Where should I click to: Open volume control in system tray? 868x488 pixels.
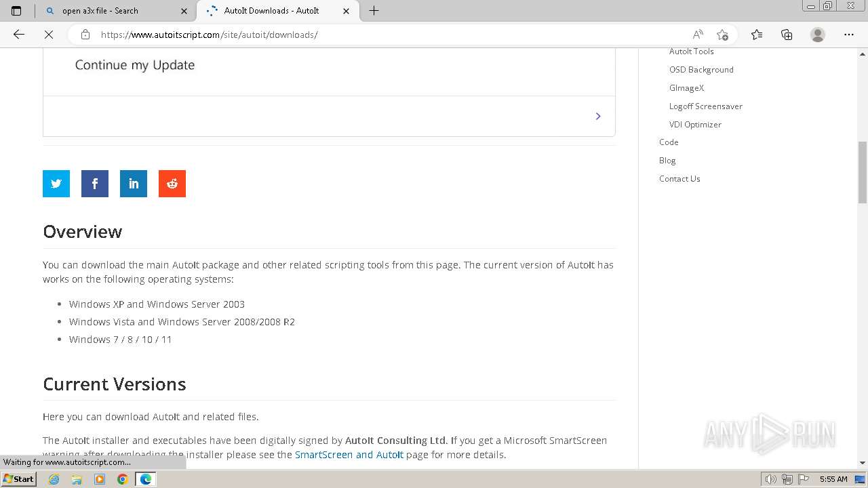771,479
